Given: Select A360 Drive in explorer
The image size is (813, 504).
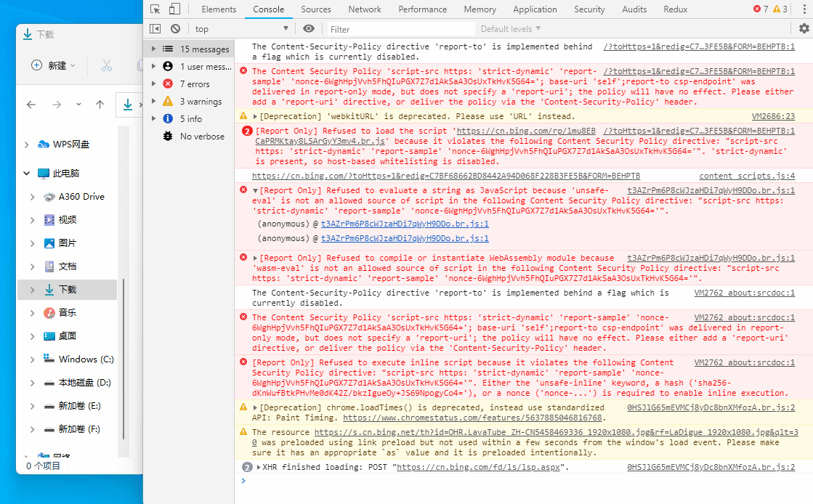Looking at the screenshot, I should click(x=68, y=197).
